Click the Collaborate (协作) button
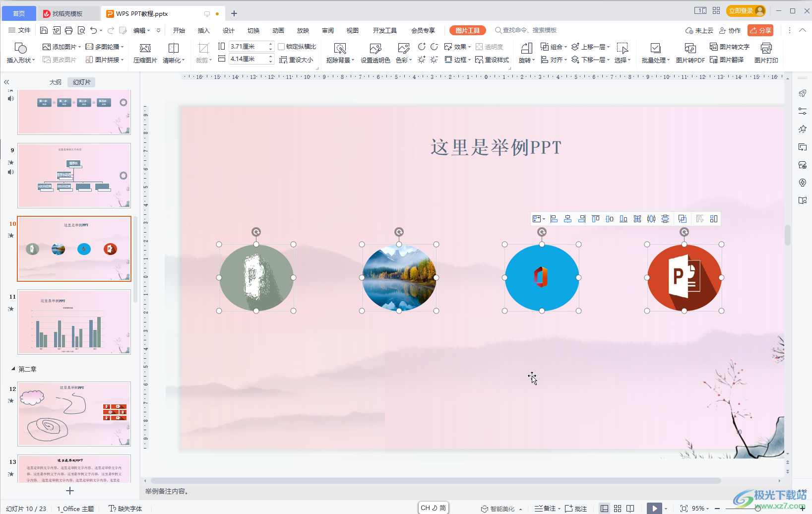812x514 pixels. point(730,30)
